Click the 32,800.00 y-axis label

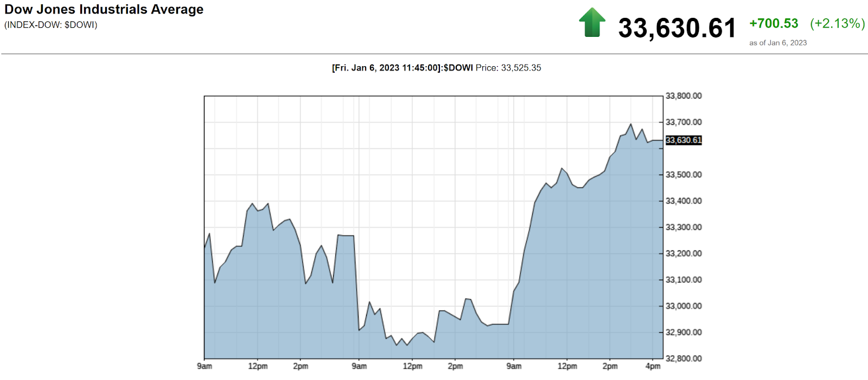(x=684, y=358)
